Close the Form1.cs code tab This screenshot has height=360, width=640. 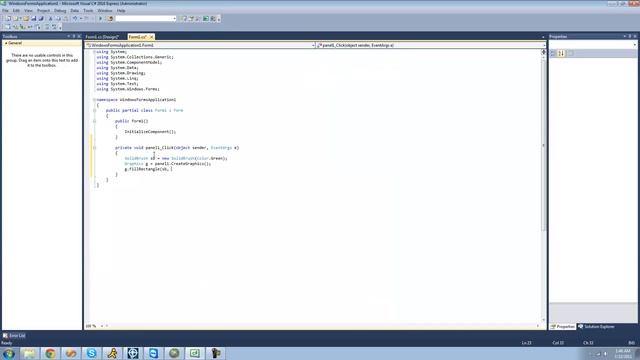(151, 37)
